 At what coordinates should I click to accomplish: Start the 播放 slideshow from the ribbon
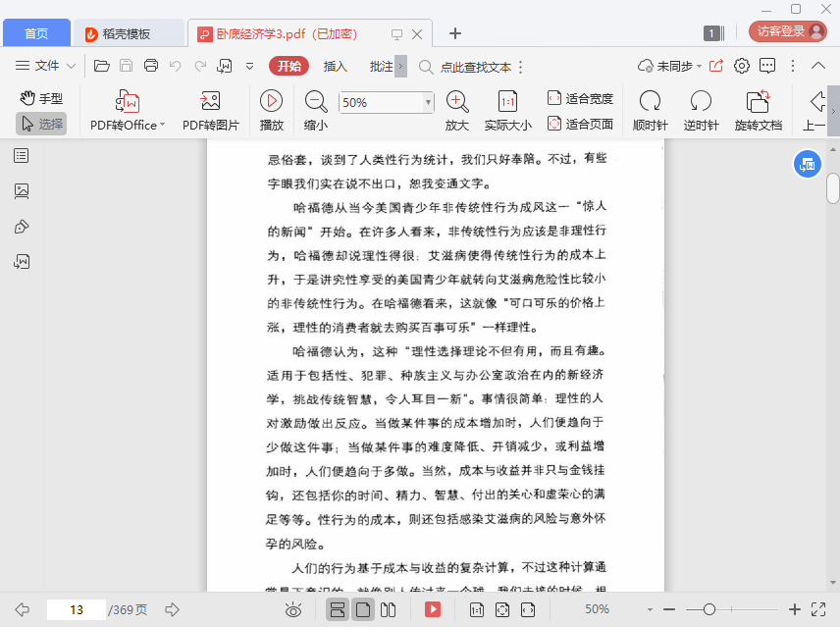coord(272,110)
